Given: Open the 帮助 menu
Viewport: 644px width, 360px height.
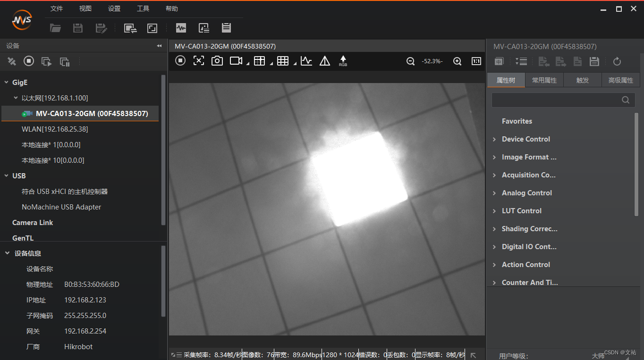Looking at the screenshot, I should 172,8.
